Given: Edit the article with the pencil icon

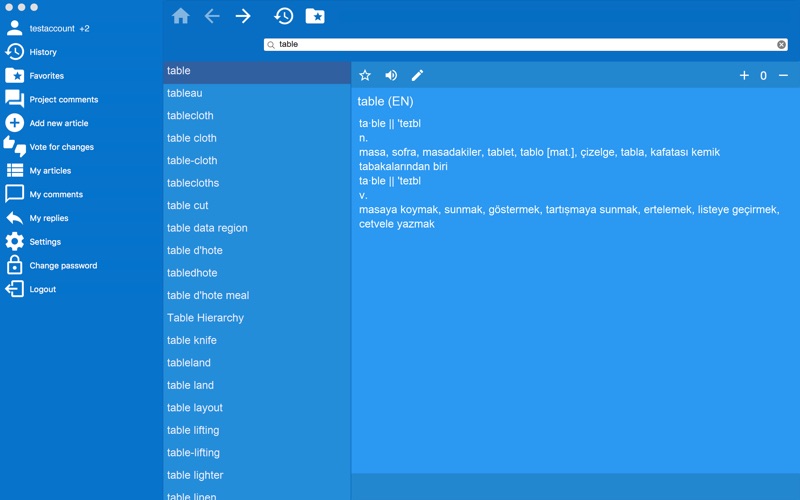Looking at the screenshot, I should point(417,76).
